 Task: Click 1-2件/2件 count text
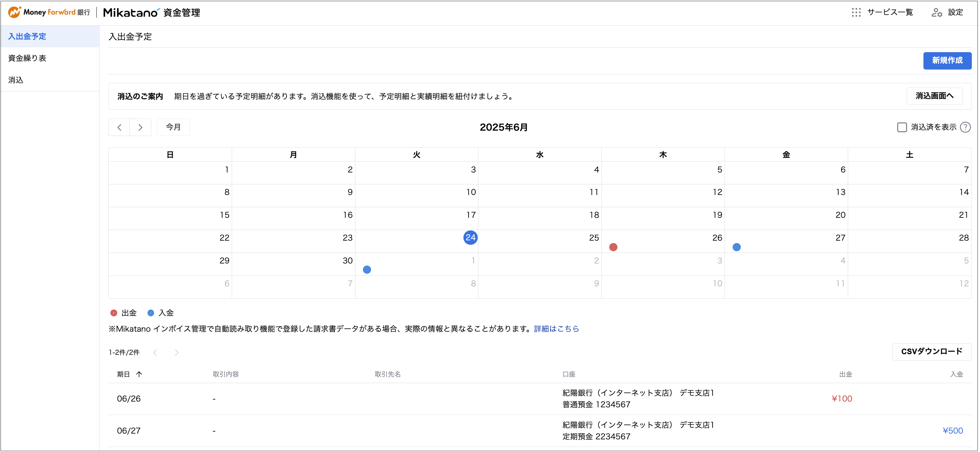click(124, 353)
